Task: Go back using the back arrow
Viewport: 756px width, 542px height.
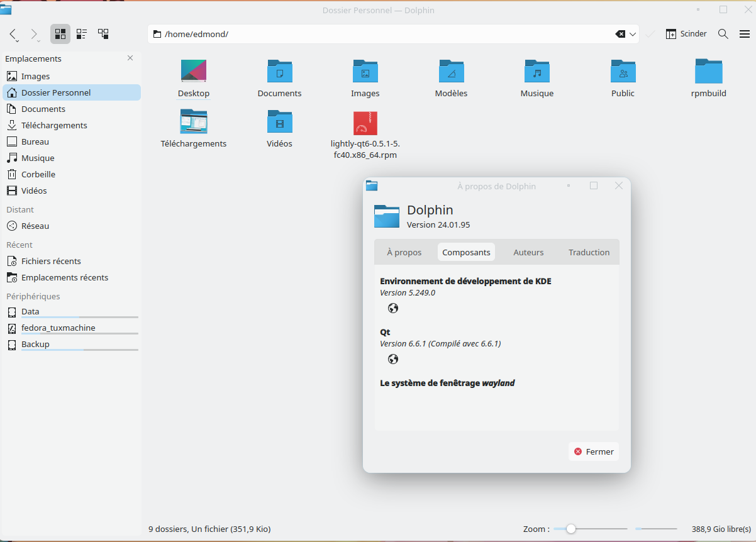Action: 14,34
